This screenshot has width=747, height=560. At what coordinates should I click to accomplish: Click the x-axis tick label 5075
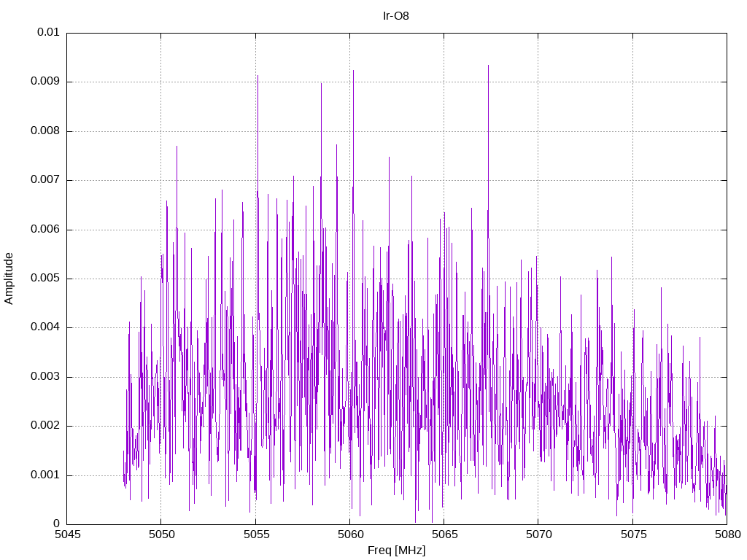[633, 534]
